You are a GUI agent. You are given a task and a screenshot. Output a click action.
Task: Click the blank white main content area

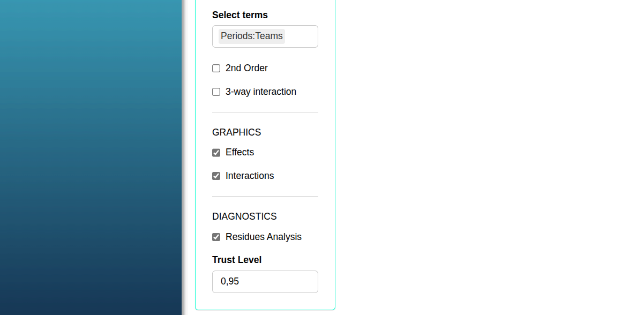[x=489, y=157]
